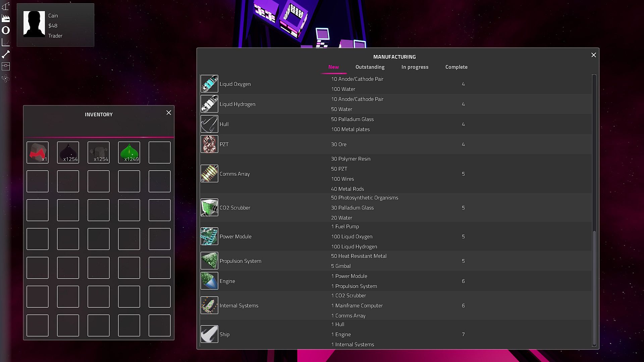Close the Inventory panel
Viewport: 644px width, 362px height.
(x=169, y=113)
